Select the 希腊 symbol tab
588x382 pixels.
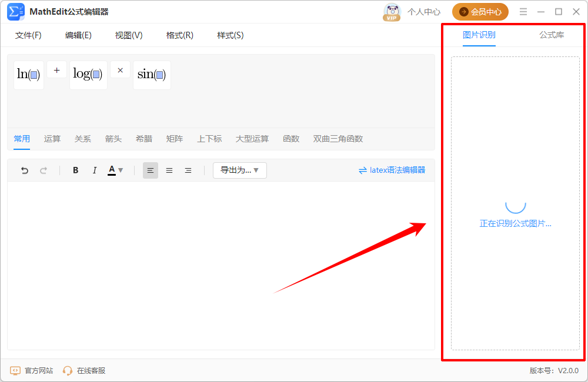tap(144, 139)
